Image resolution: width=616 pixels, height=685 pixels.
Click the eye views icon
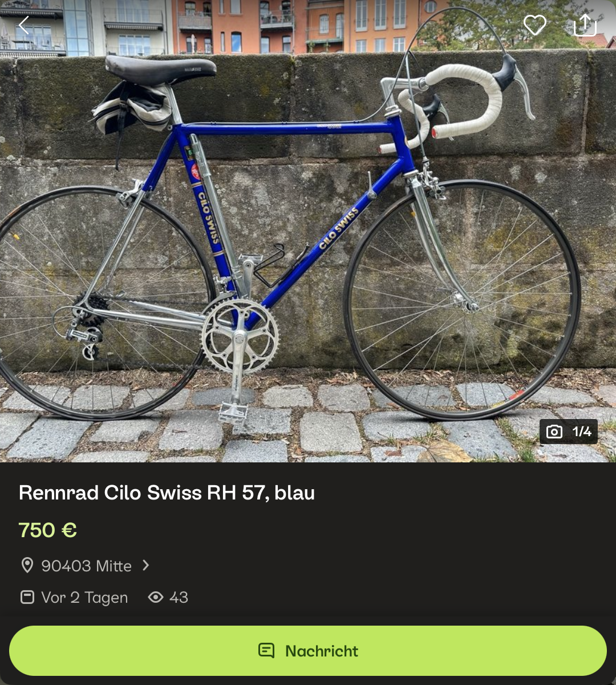click(155, 597)
